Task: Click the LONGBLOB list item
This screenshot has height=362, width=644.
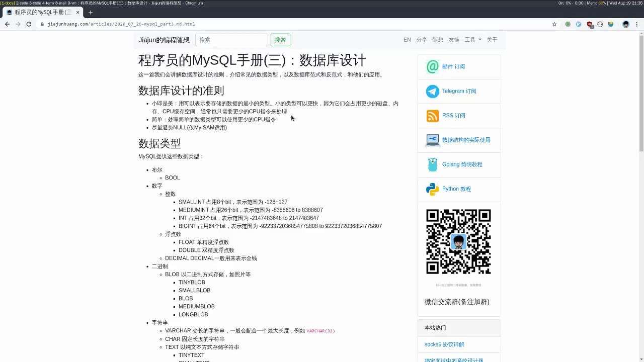Action: pos(193,314)
